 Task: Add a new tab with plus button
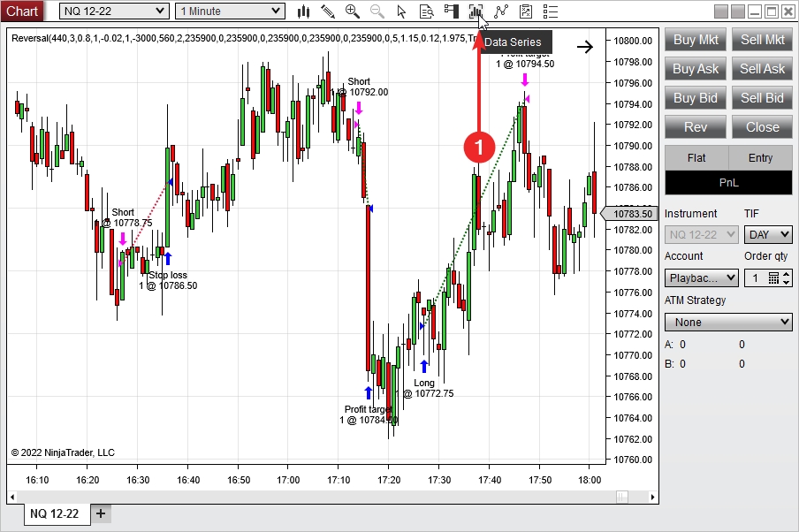point(101,513)
